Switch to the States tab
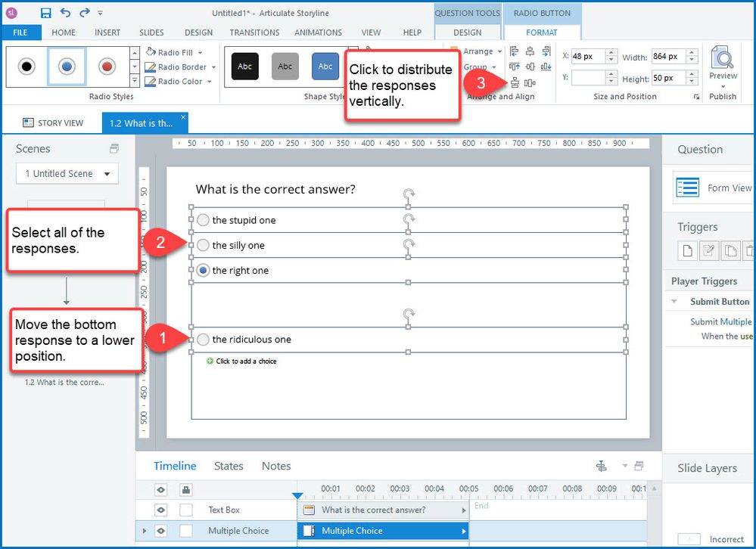Image resolution: width=756 pixels, height=549 pixels. tap(229, 466)
